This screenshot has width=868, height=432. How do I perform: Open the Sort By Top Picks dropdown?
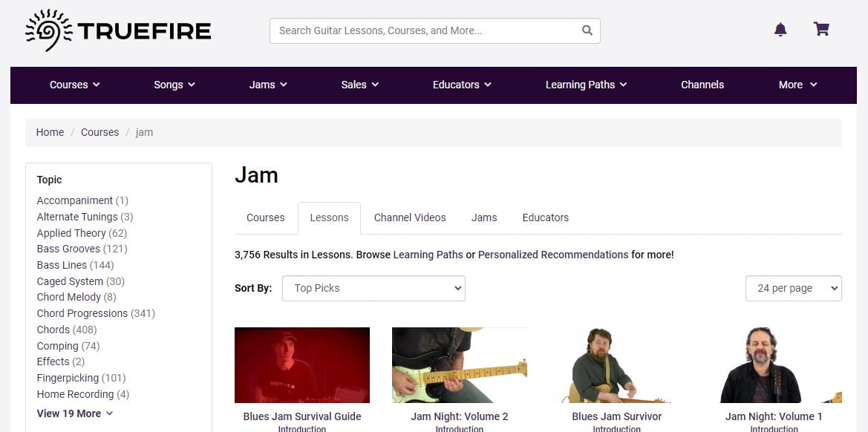coord(373,288)
